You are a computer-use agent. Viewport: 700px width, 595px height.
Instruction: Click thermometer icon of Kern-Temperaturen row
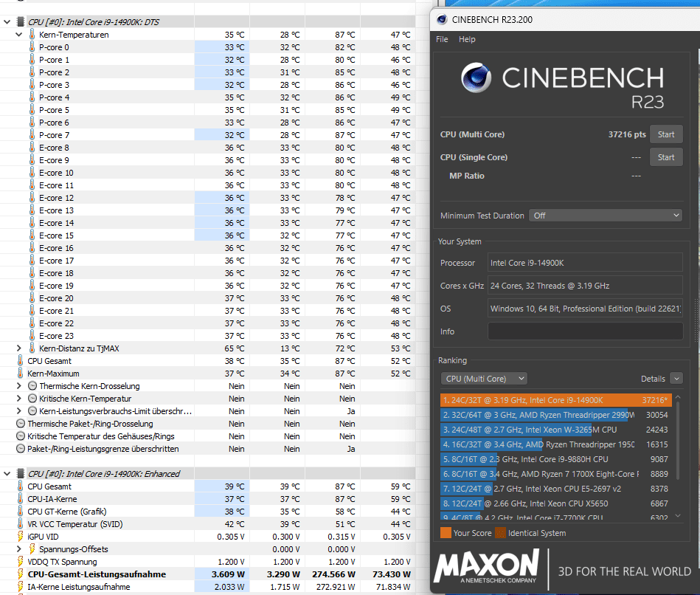32,35
